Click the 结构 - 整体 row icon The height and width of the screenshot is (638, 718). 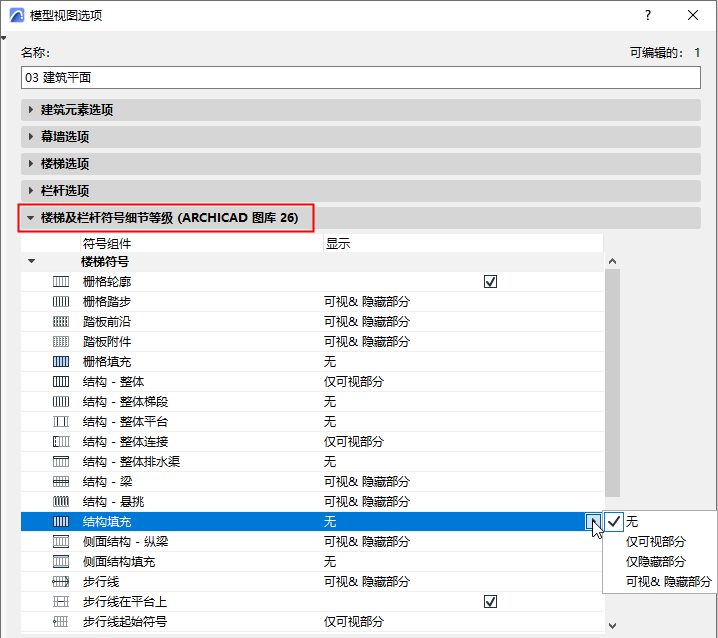pyautogui.click(x=61, y=382)
